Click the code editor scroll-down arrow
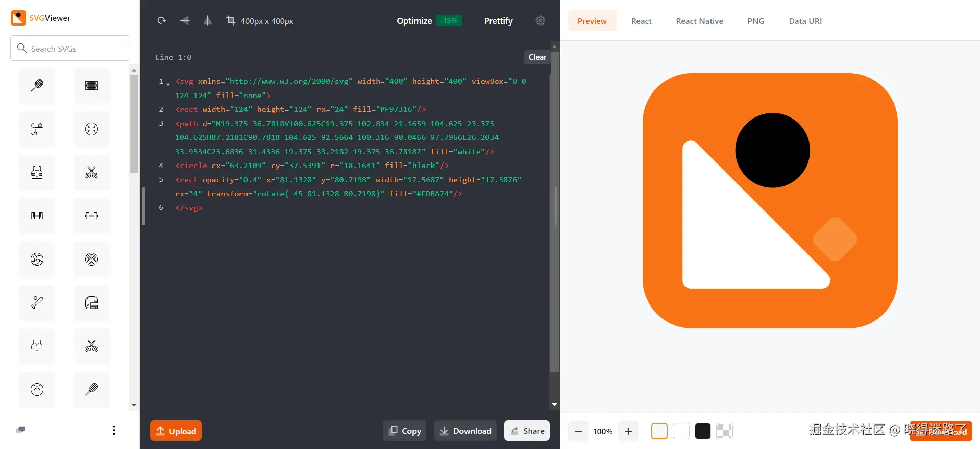 pyautogui.click(x=554, y=405)
